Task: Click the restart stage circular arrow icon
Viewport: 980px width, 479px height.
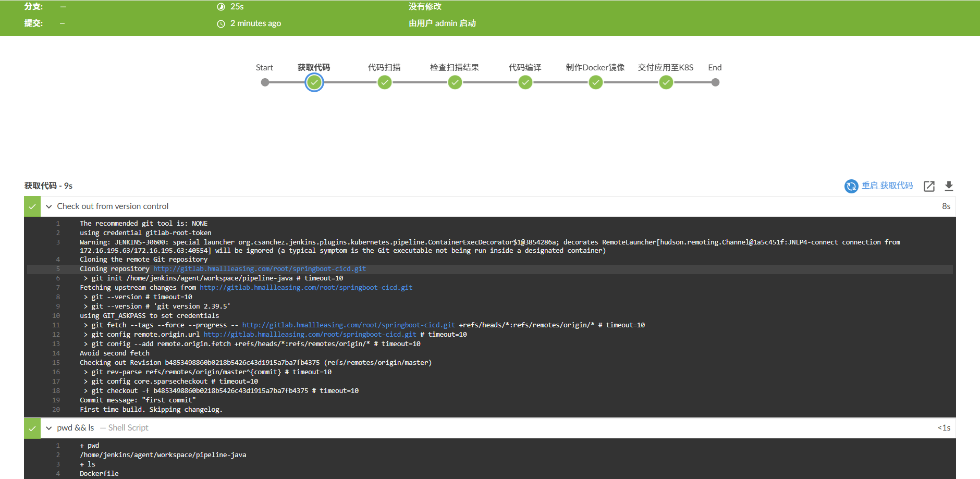Action: (851, 186)
